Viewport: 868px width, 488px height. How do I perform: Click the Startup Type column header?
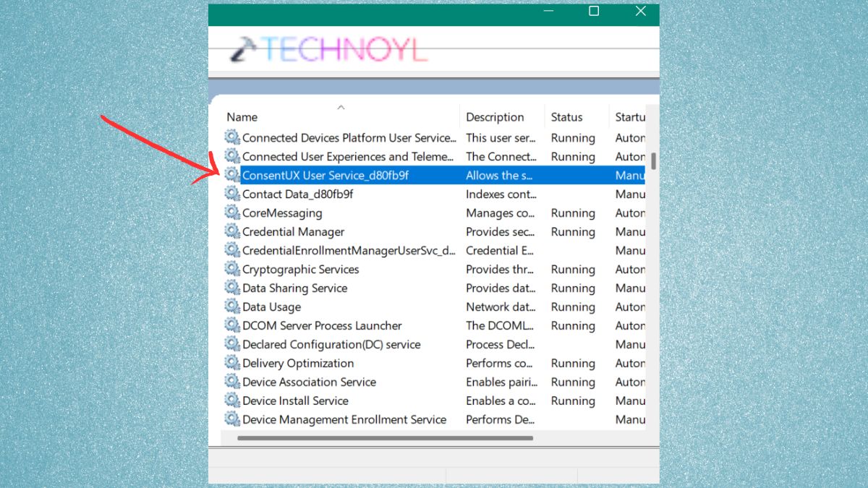tap(628, 117)
